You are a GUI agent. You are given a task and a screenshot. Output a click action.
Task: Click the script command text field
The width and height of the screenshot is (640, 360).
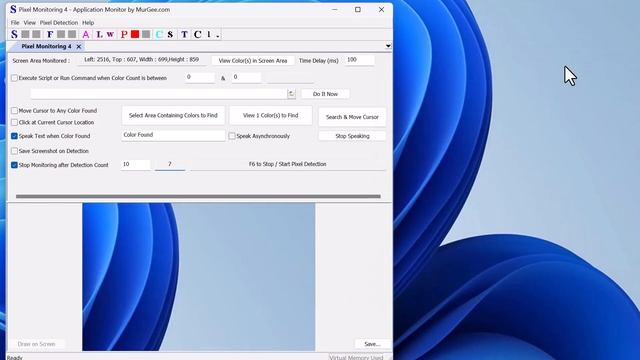[158, 94]
